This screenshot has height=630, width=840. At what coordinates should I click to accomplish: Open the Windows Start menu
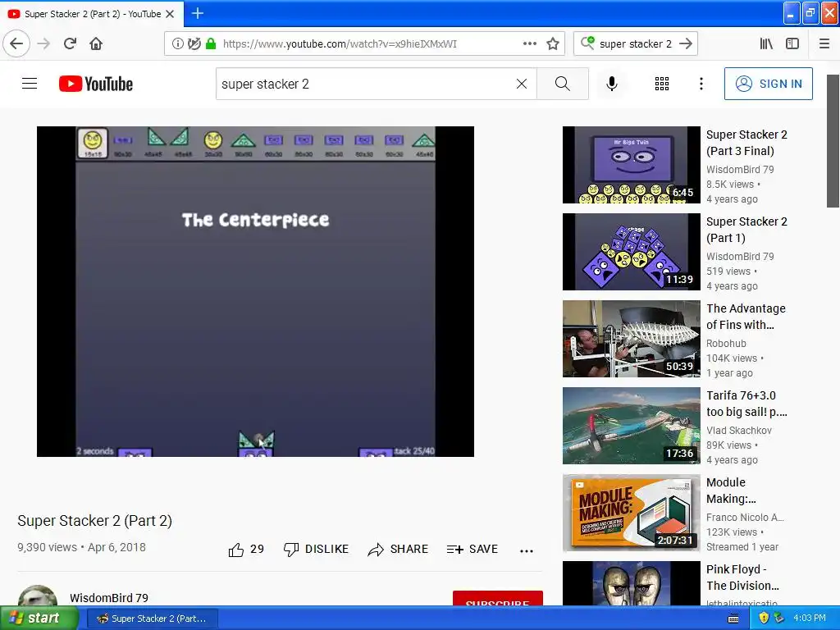(x=39, y=618)
